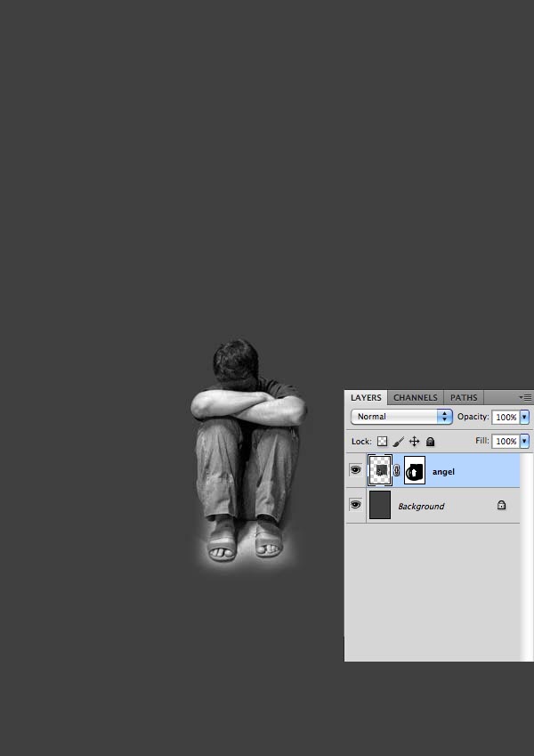Click the mask link chain icon on angel layer
Screen dimensions: 534x756
(397, 470)
